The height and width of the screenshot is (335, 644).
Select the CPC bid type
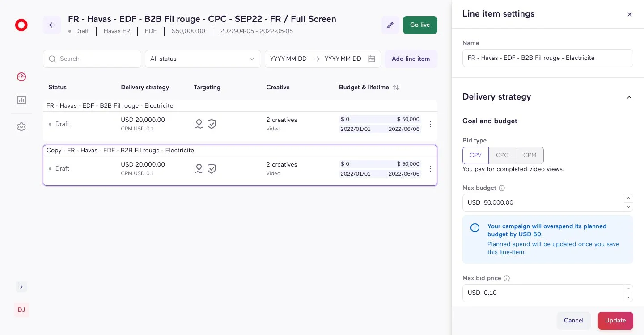[x=502, y=155]
